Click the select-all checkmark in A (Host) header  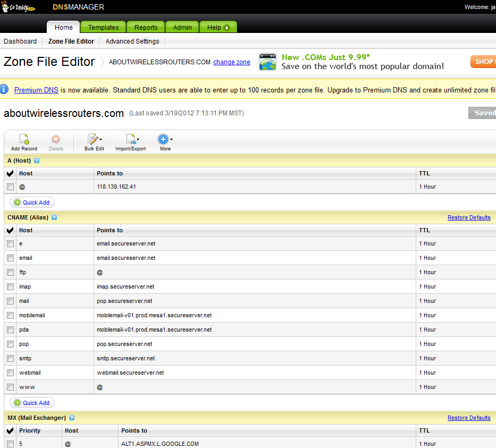tap(10, 173)
